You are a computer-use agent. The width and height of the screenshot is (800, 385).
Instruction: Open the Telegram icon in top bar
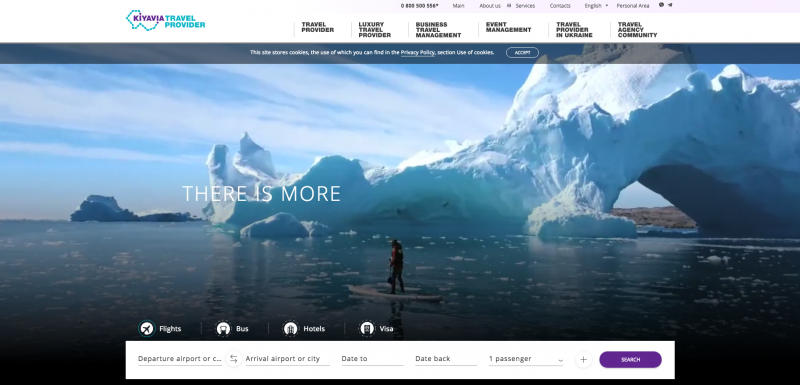coord(670,5)
